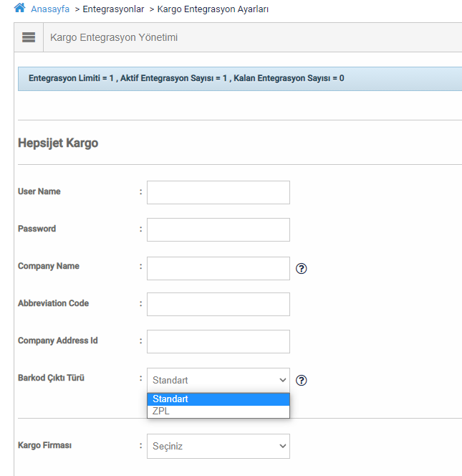This screenshot has width=462, height=476.
Task: Focus the Abbreviation Code input field
Action: click(218, 304)
